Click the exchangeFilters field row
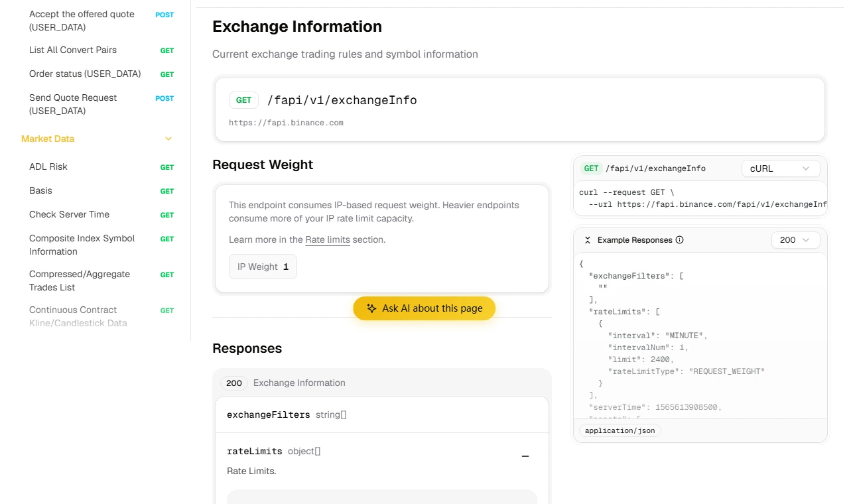 click(382, 414)
